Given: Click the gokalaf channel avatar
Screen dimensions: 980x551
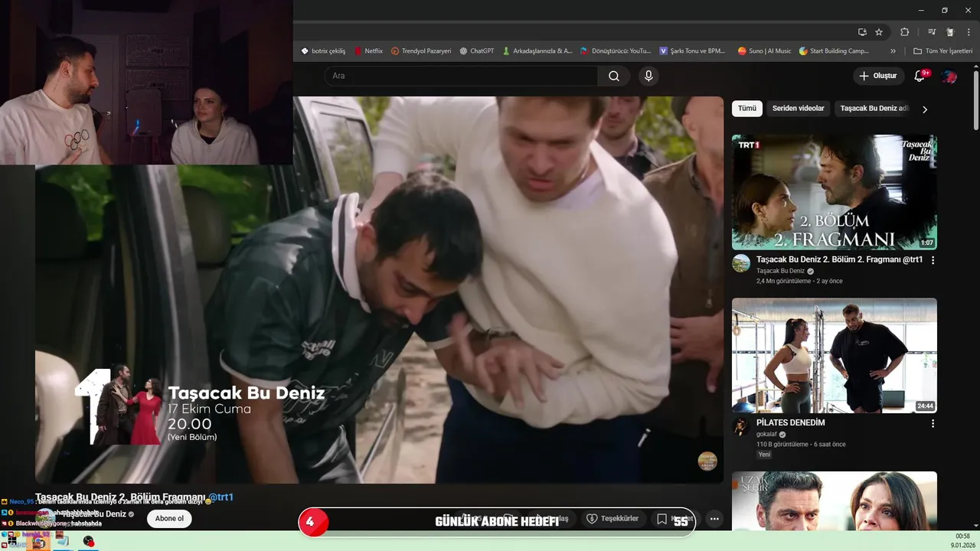Looking at the screenshot, I should 740,426.
